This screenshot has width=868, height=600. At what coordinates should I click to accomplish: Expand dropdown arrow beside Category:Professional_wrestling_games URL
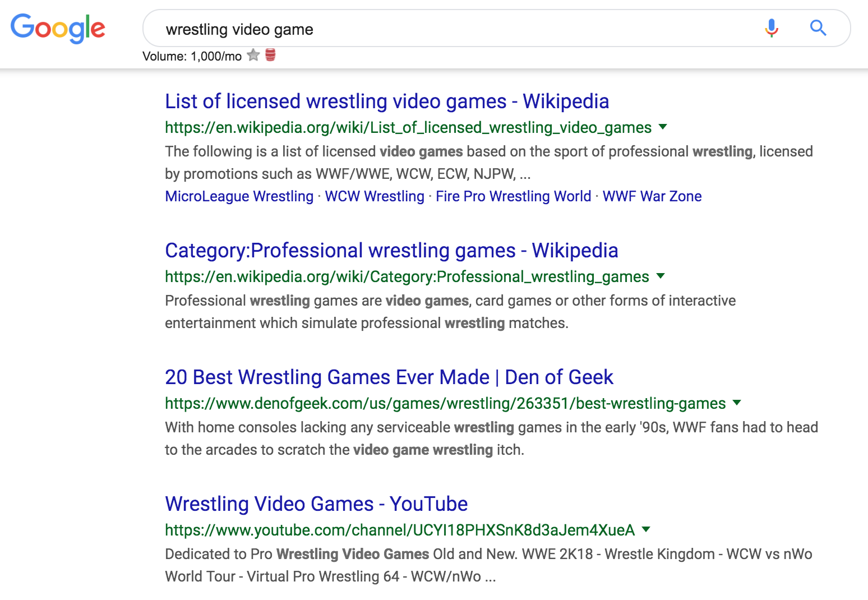661,276
